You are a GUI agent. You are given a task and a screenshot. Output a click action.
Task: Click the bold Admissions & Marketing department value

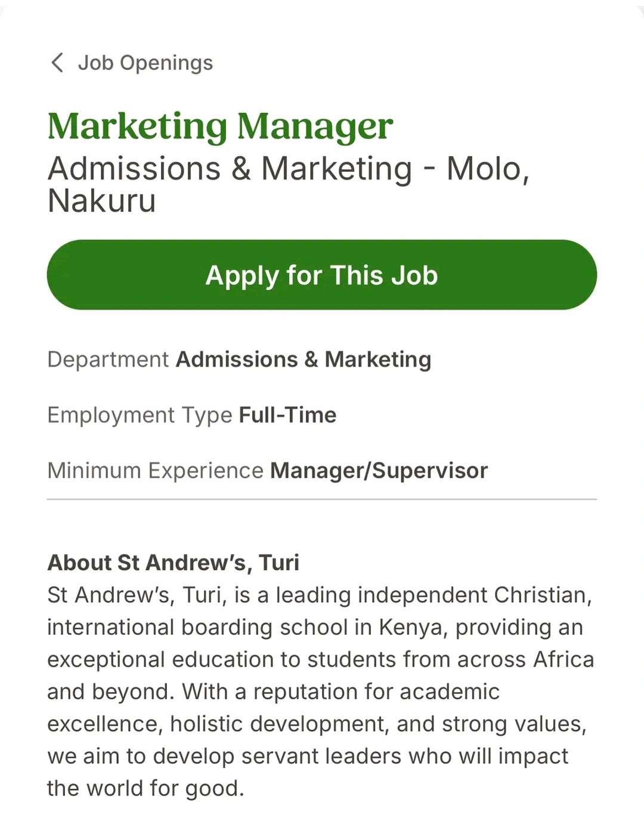click(303, 360)
